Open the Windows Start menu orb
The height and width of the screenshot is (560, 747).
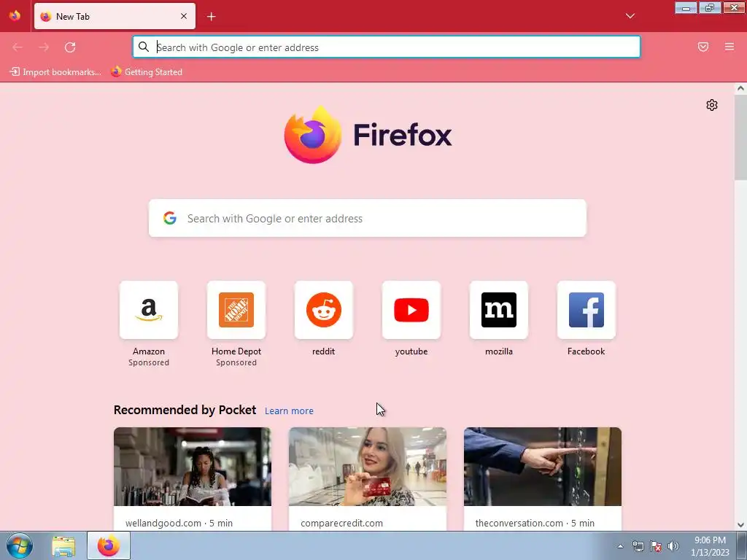20,545
